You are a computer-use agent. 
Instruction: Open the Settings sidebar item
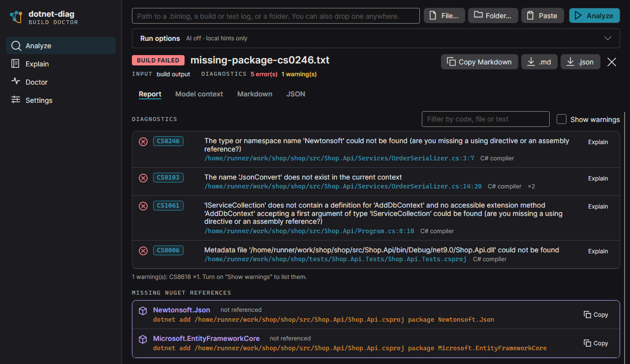(x=61, y=100)
